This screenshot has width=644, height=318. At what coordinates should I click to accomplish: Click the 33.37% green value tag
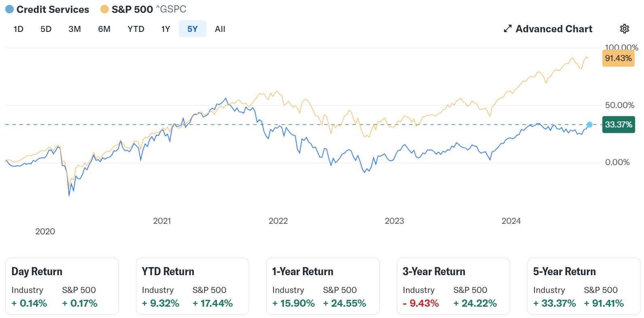[619, 124]
